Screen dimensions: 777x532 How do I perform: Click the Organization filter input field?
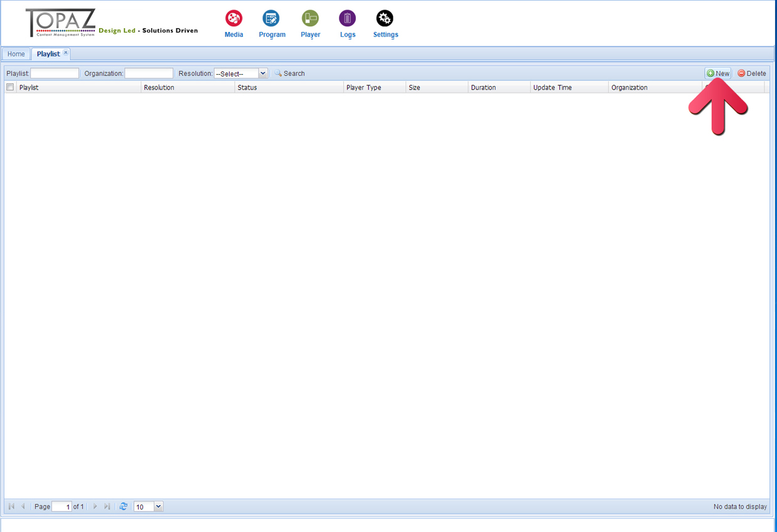point(149,73)
